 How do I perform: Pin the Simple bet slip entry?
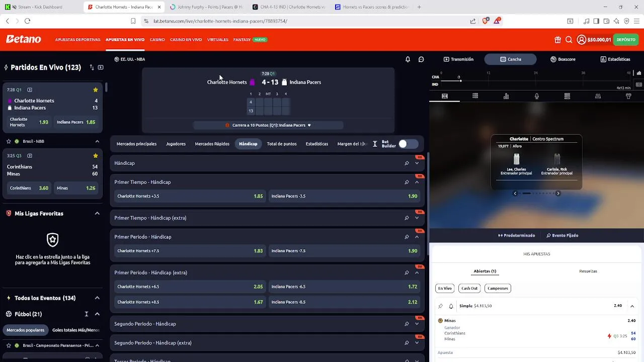[x=441, y=306]
